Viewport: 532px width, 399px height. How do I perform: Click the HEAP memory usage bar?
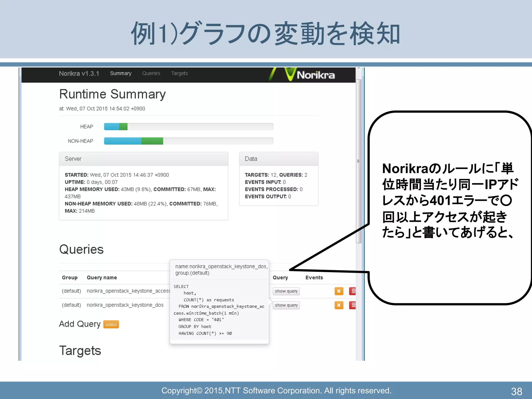(x=189, y=127)
